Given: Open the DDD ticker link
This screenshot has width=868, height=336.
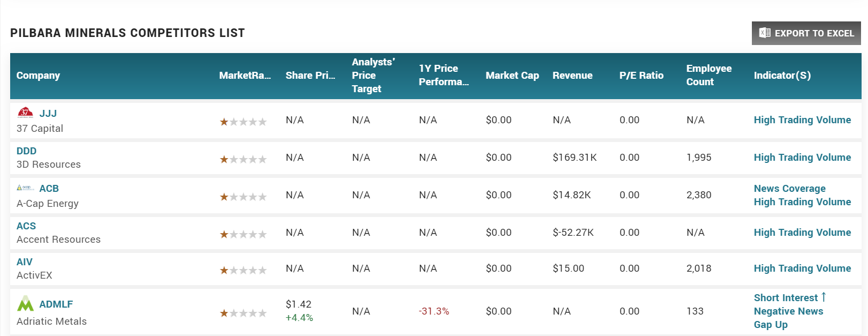Looking at the screenshot, I should coord(27,151).
